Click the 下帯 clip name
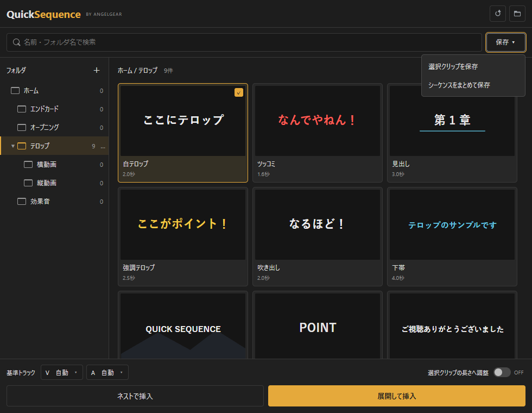The width and height of the screenshot is (532, 413). click(x=398, y=267)
